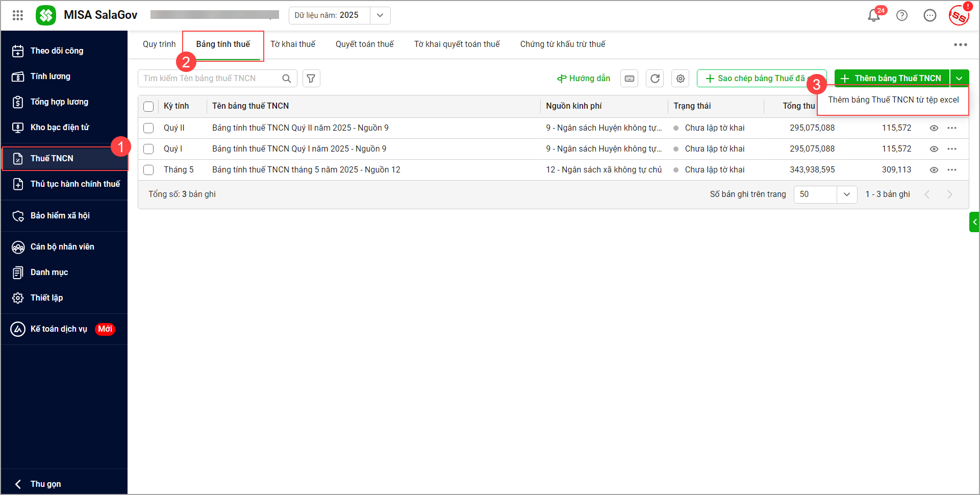980x495 pixels.
Task: Open the table settings gear icon
Action: (681, 79)
